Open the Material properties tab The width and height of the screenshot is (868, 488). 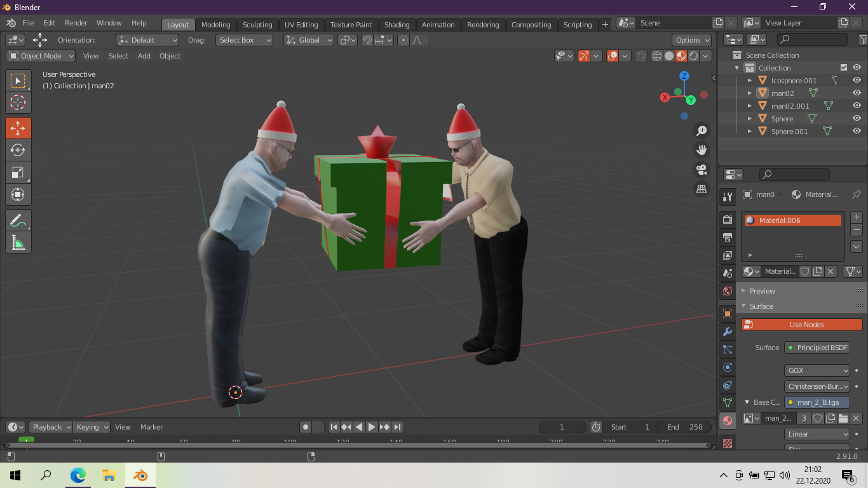click(728, 421)
